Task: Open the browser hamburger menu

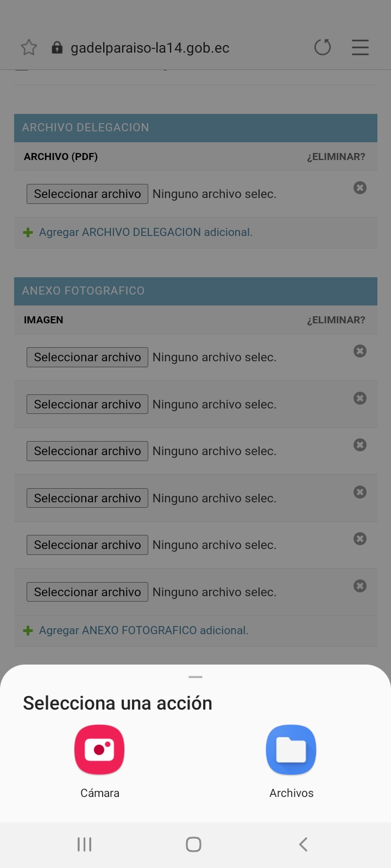Action: (x=360, y=47)
